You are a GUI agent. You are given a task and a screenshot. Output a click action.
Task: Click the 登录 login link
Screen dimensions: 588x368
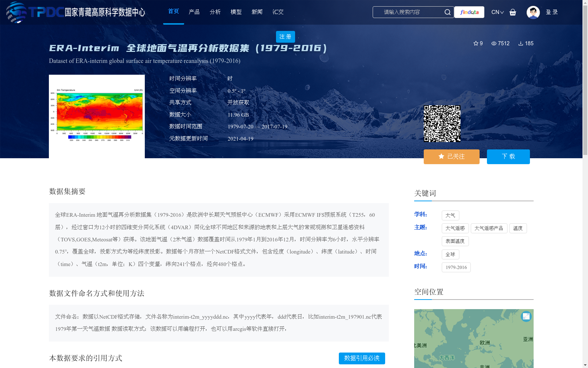point(552,12)
